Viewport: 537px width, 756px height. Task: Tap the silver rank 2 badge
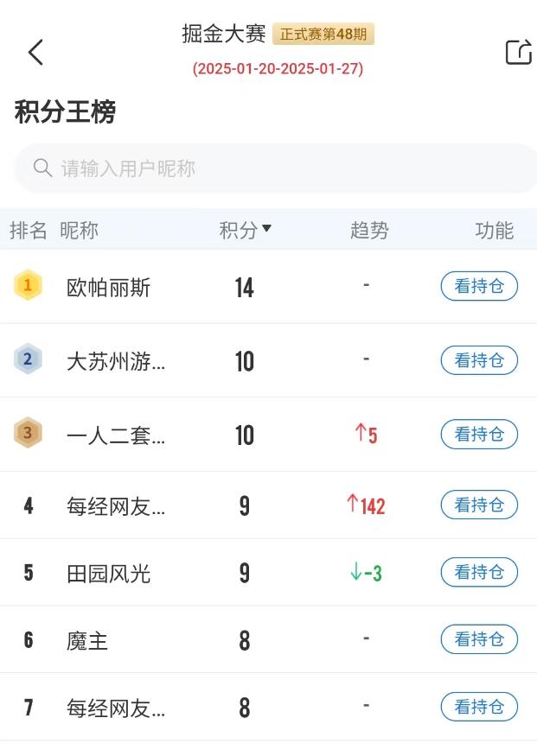click(x=29, y=360)
